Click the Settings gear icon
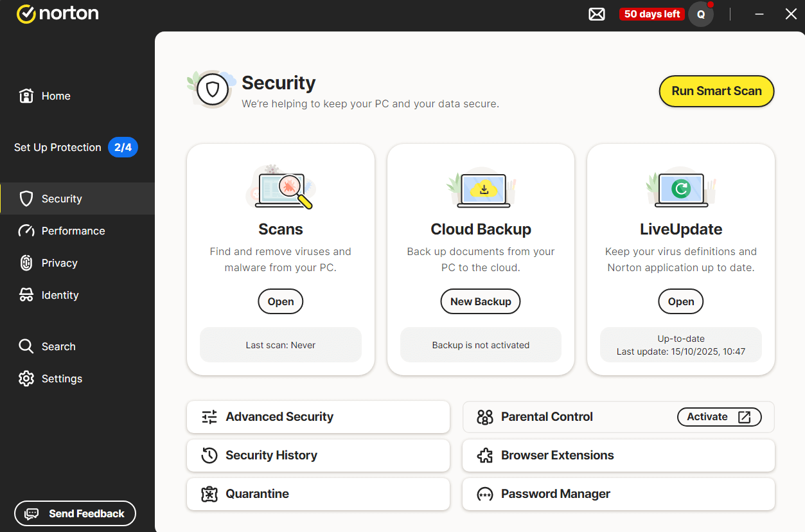 26,378
